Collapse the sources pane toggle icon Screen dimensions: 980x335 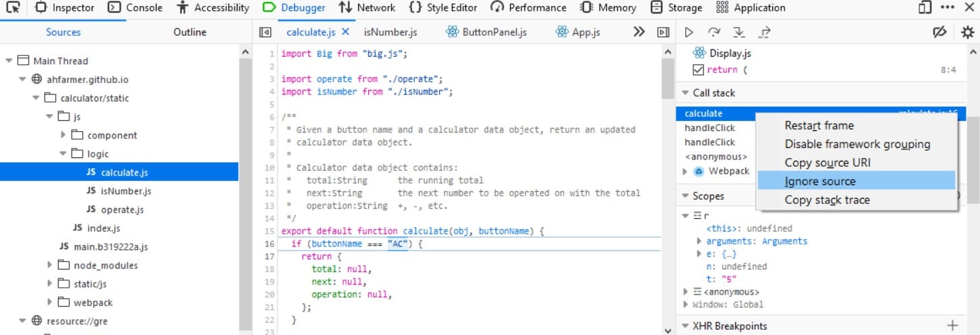pyautogui.click(x=265, y=32)
